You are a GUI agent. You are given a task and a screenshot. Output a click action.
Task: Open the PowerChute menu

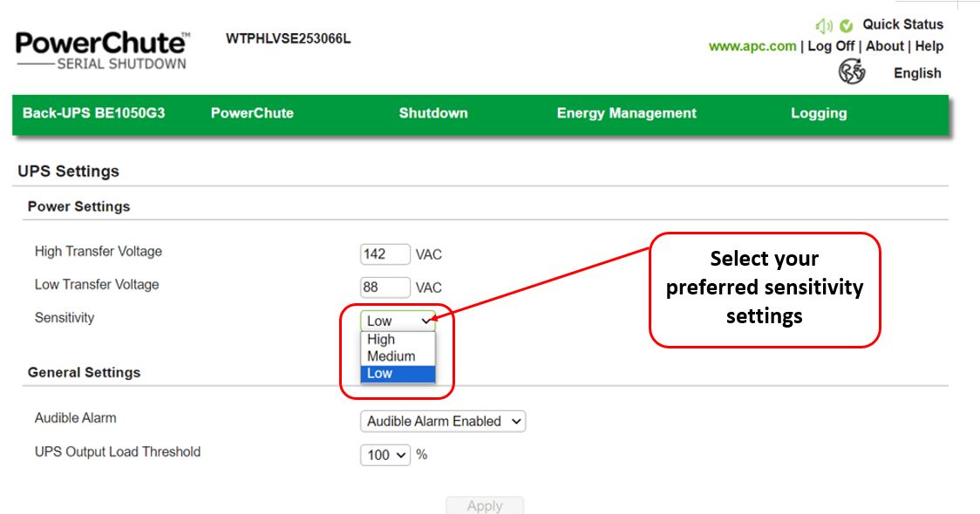(252, 113)
